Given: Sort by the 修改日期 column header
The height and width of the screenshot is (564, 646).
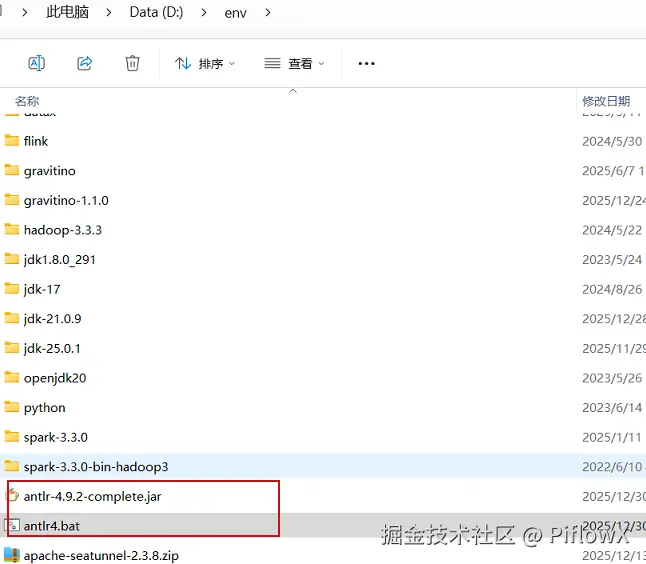Looking at the screenshot, I should pos(606,101).
